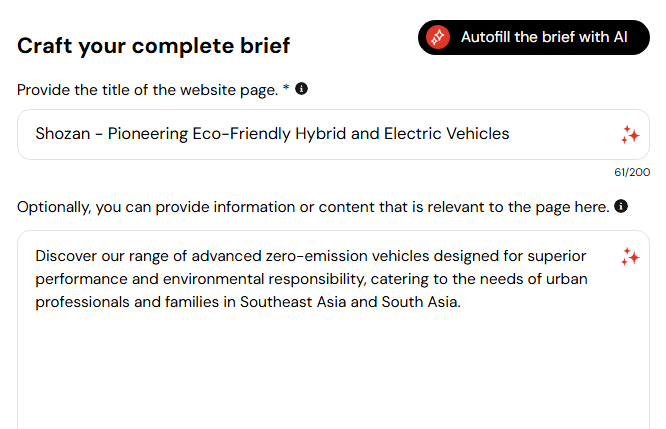Open info icon beside the page title label
Image resolution: width=666 pixels, height=429 pixels.
pos(302,89)
